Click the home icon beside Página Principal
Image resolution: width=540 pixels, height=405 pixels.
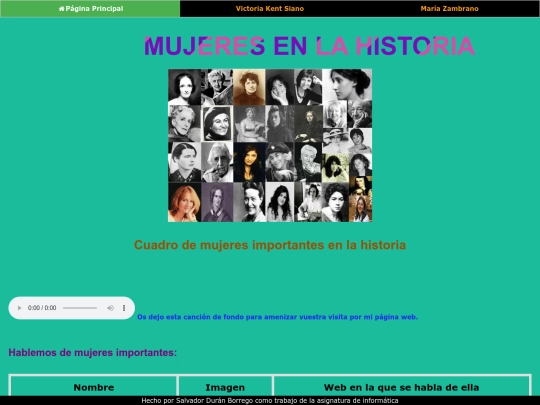pyautogui.click(x=62, y=9)
